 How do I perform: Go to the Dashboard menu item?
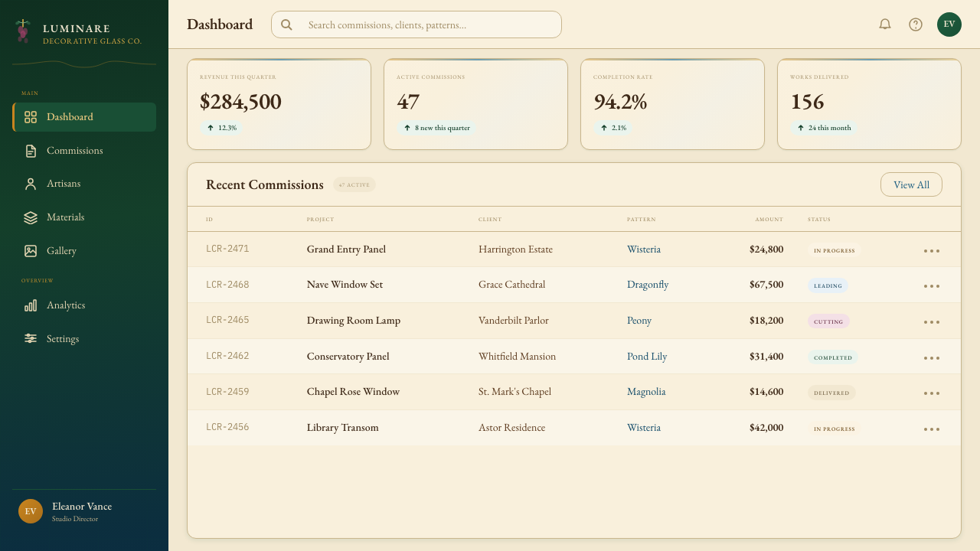click(84, 117)
